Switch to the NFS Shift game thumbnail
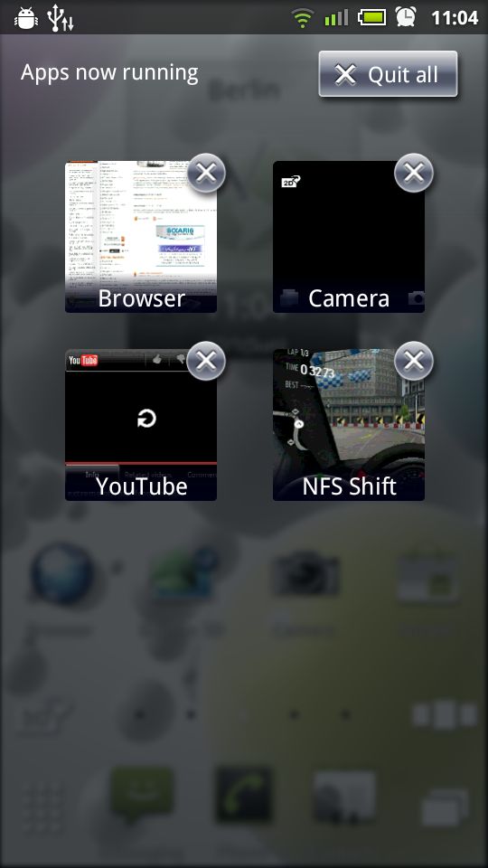Image resolution: width=488 pixels, height=868 pixels. click(349, 425)
